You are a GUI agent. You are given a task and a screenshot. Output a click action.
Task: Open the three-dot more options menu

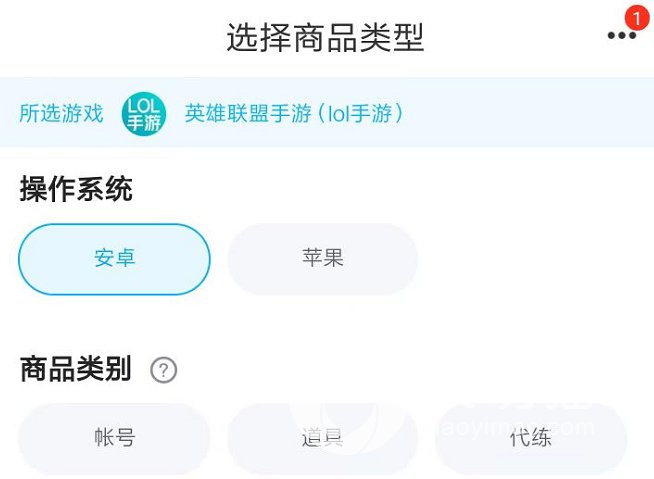(621, 36)
